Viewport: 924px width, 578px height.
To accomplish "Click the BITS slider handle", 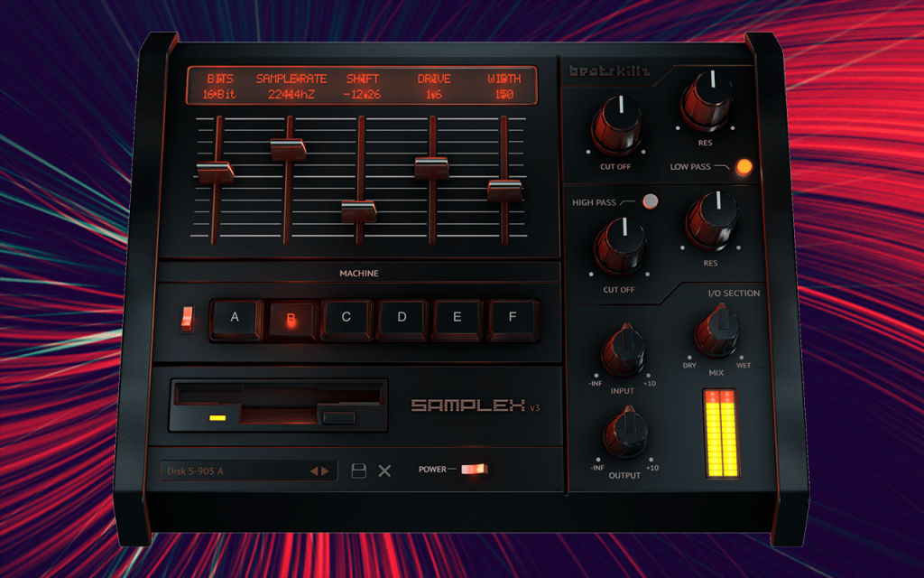I will click(215, 172).
